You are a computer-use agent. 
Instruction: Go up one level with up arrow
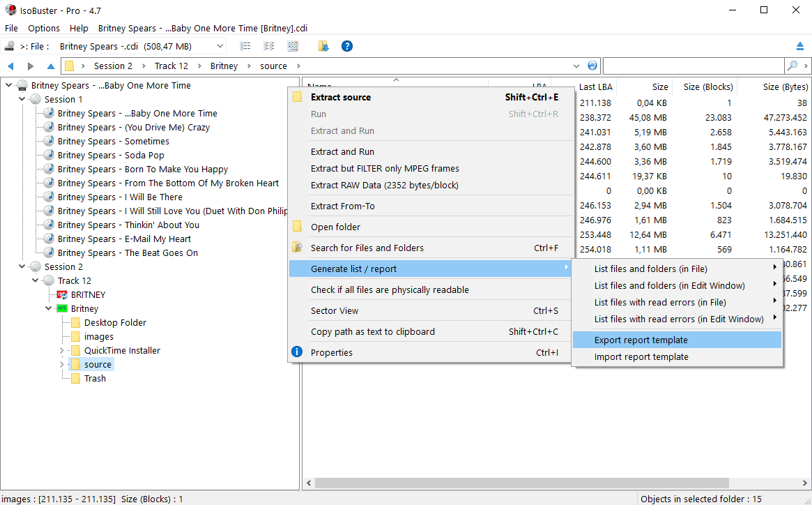[51, 66]
